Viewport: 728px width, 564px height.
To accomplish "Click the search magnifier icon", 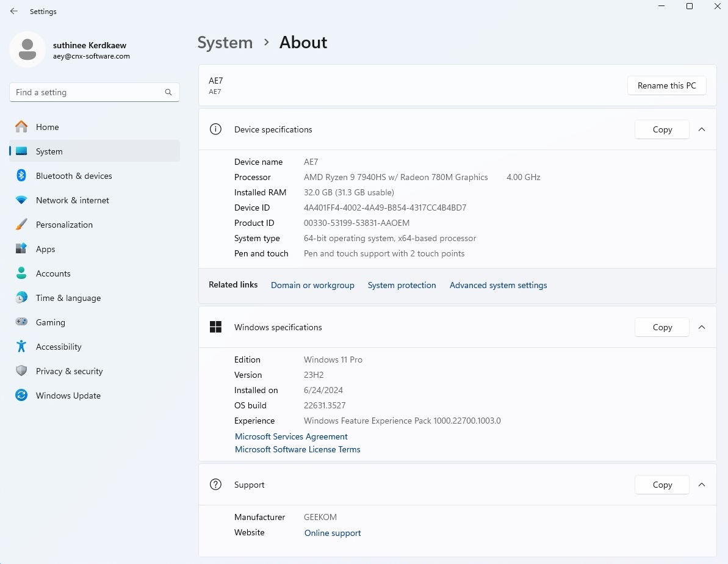I will click(x=168, y=92).
